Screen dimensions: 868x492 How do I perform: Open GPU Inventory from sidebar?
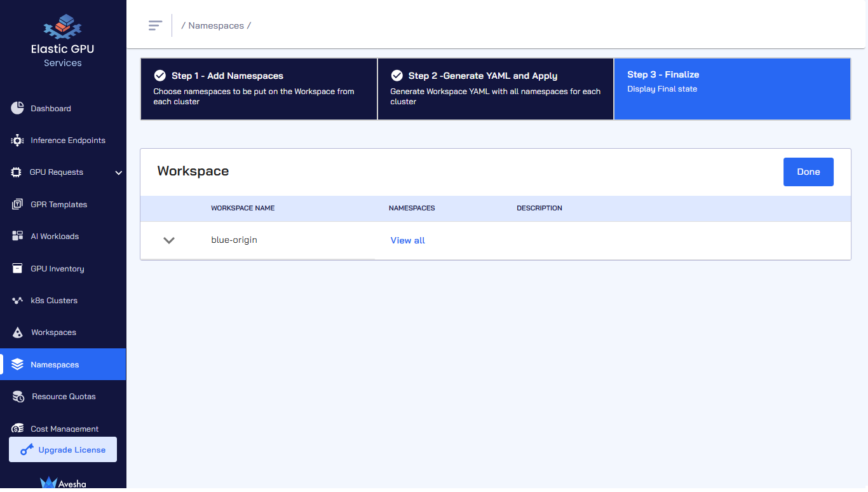tap(63, 268)
